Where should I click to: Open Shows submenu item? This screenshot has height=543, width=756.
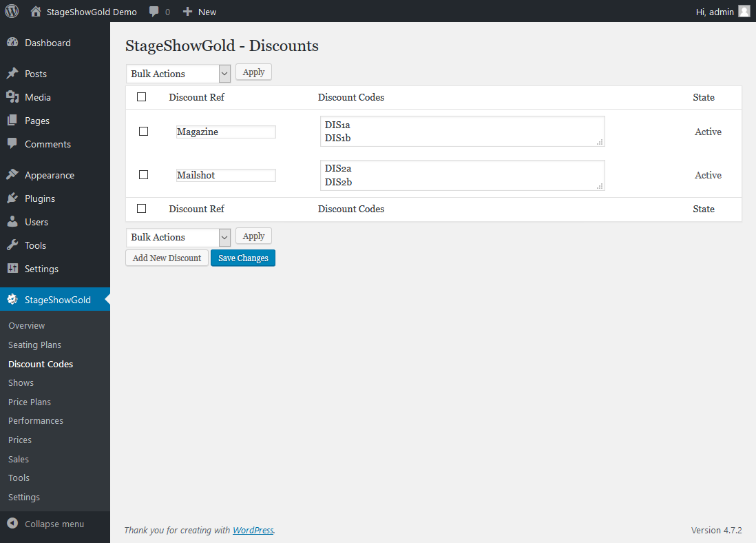click(21, 382)
